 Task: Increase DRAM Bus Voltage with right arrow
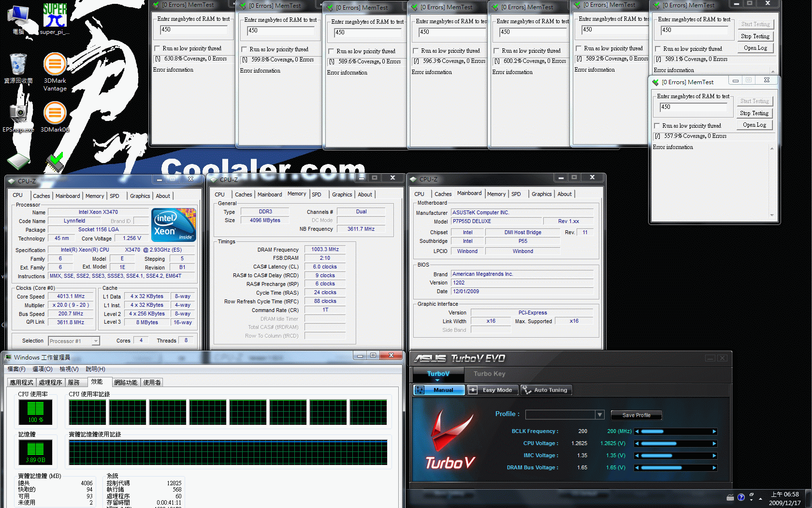coord(714,468)
